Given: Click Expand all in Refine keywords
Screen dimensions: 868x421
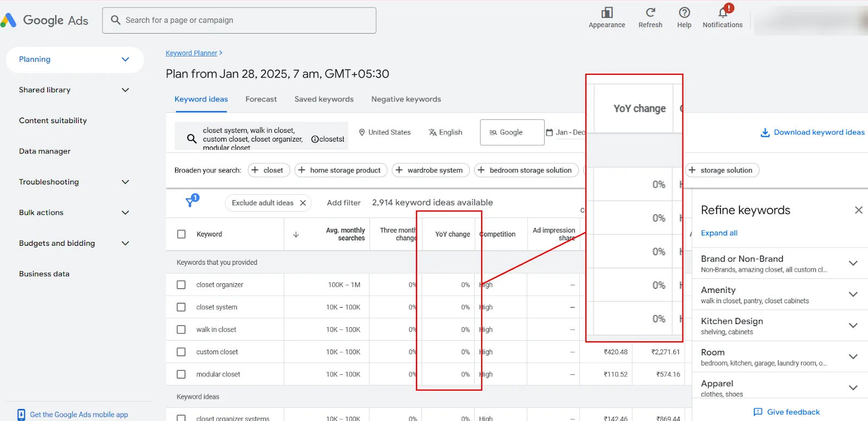Looking at the screenshot, I should tap(719, 233).
